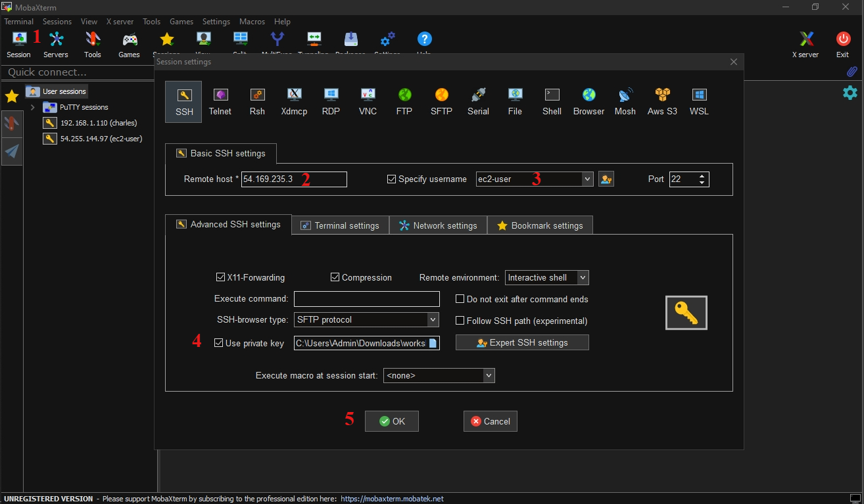Toggle the Specify username checkbox

tap(392, 179)
